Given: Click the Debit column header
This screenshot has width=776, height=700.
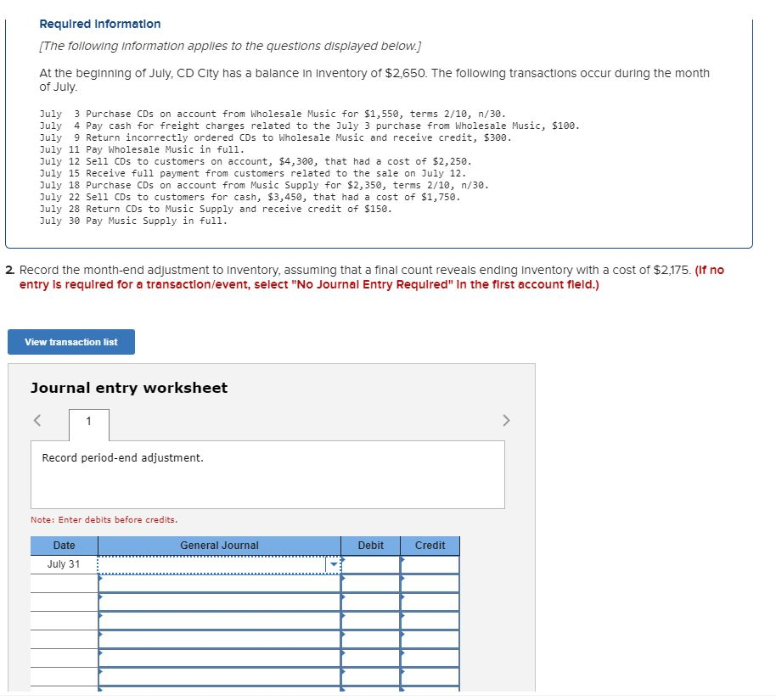Looking at the screenshot, I should point(371,546).
